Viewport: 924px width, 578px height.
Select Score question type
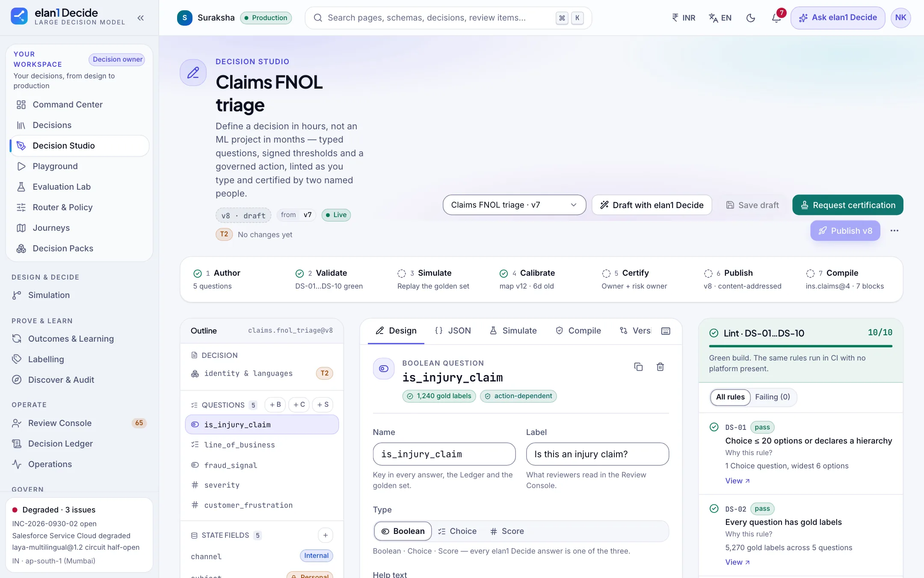507,531
